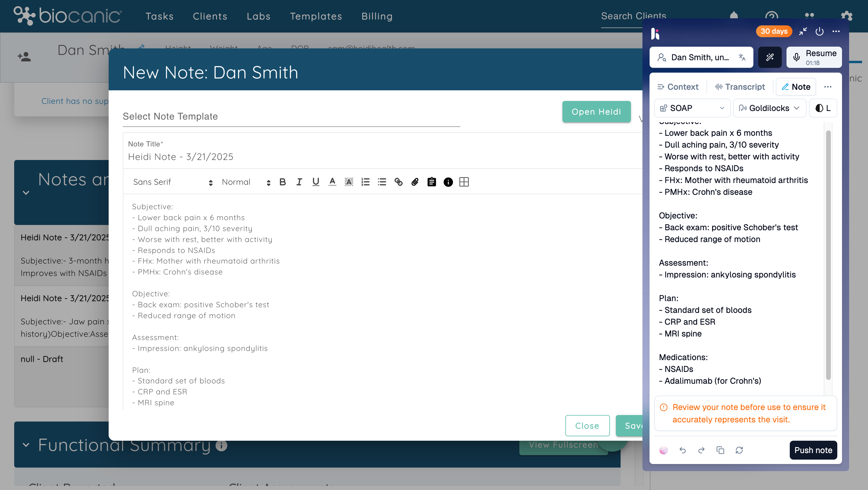The image size is (868, 490).
Task: Click the 'MRI spine' line in editor
Action: [153, 403]
